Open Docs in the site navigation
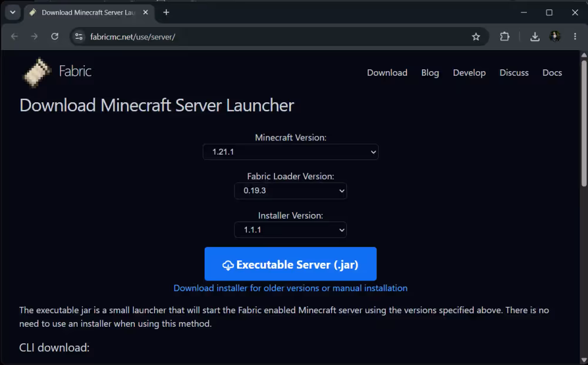 pos(552,73)
